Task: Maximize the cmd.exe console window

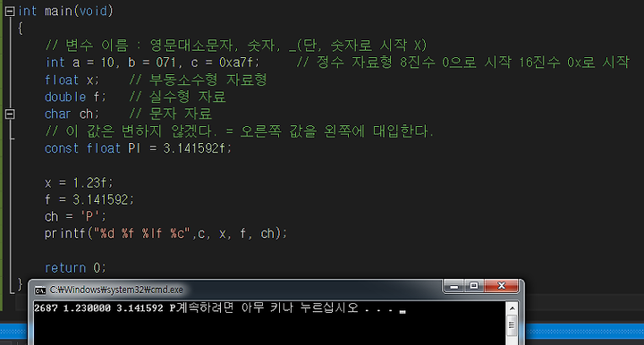Action: point(474,286)
